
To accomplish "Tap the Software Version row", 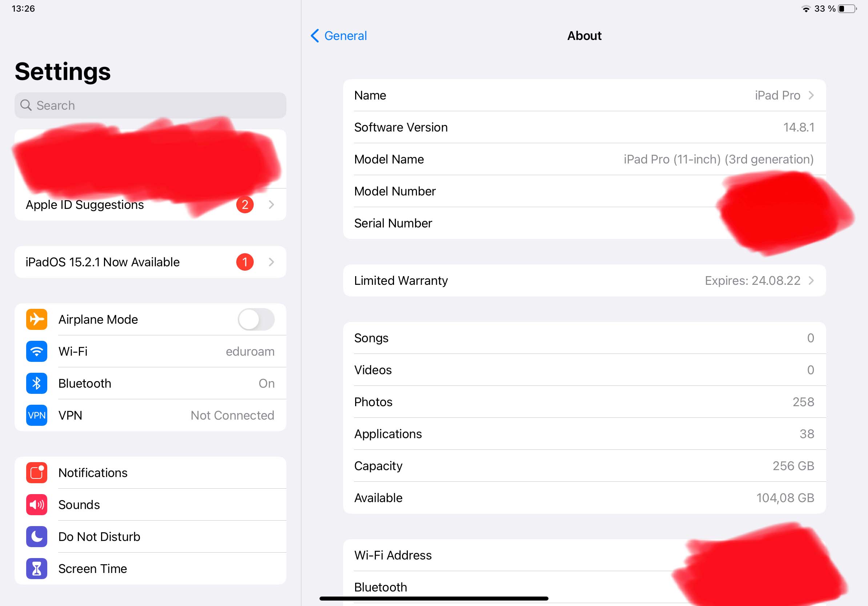I will pyautogui.click(x=584, y=127).
